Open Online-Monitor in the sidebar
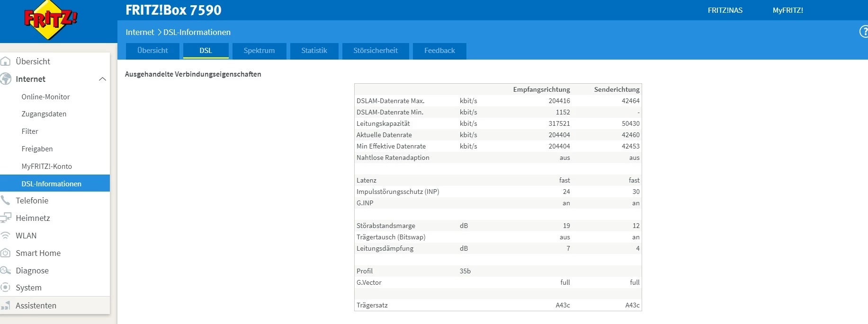This screenshot has height=324, width=868. pyautogui.click(x=45, y=96)
